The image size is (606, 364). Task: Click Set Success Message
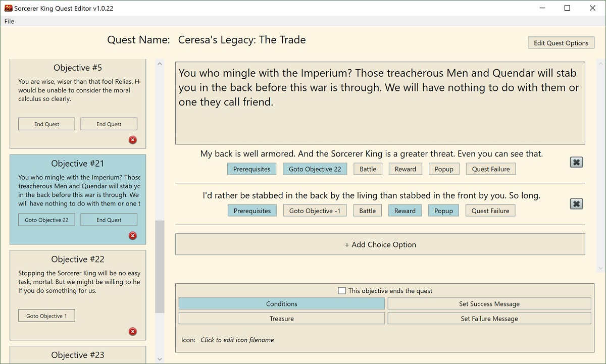pos(489,304)
